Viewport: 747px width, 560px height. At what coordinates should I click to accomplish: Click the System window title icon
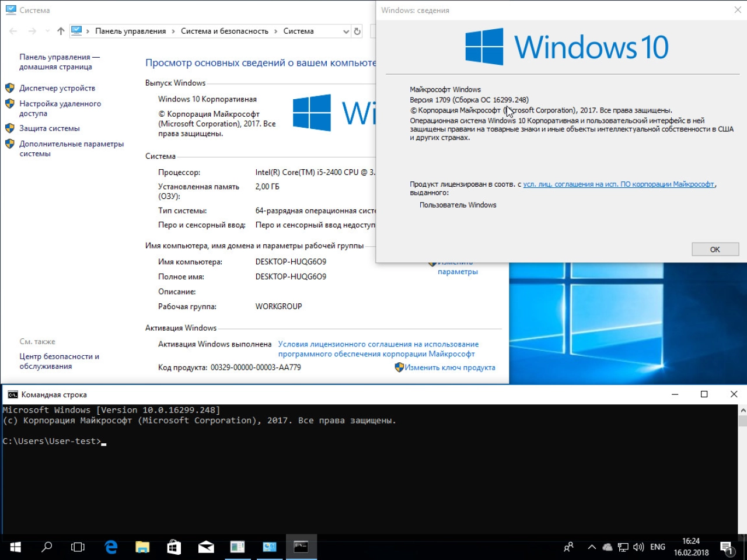pyautogui.click(x=11, y=10)
